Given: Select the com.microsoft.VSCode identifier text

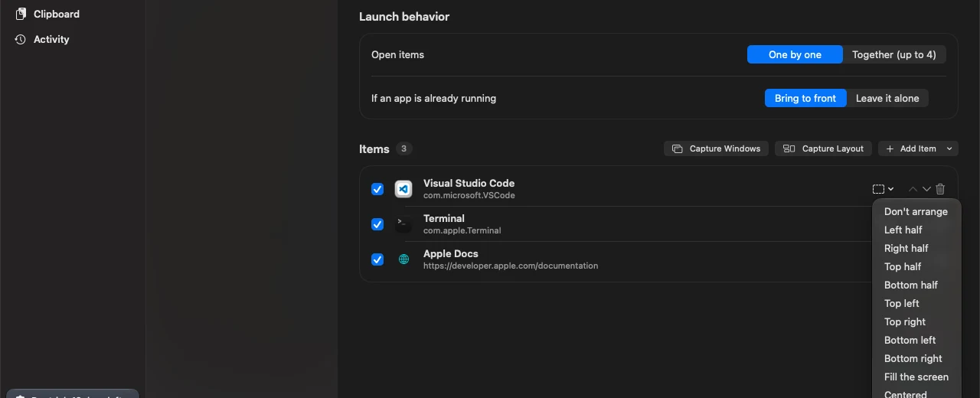Looking at the screenshot, I should tap(469, 195).
